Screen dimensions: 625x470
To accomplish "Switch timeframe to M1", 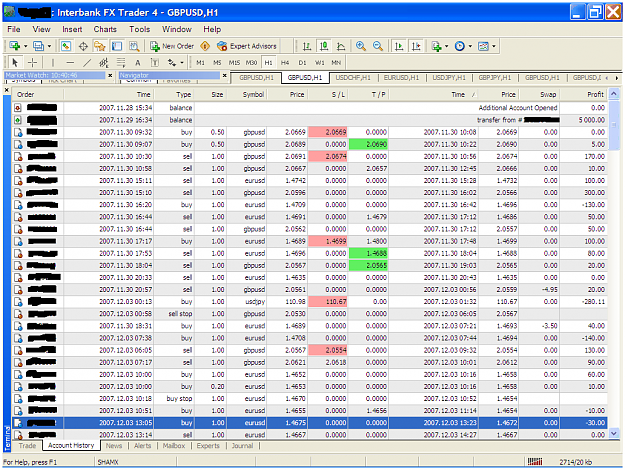I will tap(200, 63).
